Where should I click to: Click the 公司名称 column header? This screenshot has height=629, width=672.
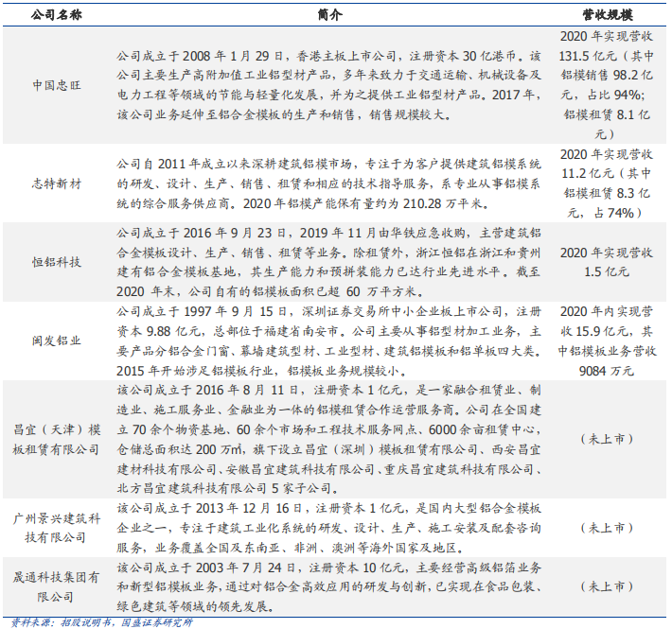click(56, 15)
